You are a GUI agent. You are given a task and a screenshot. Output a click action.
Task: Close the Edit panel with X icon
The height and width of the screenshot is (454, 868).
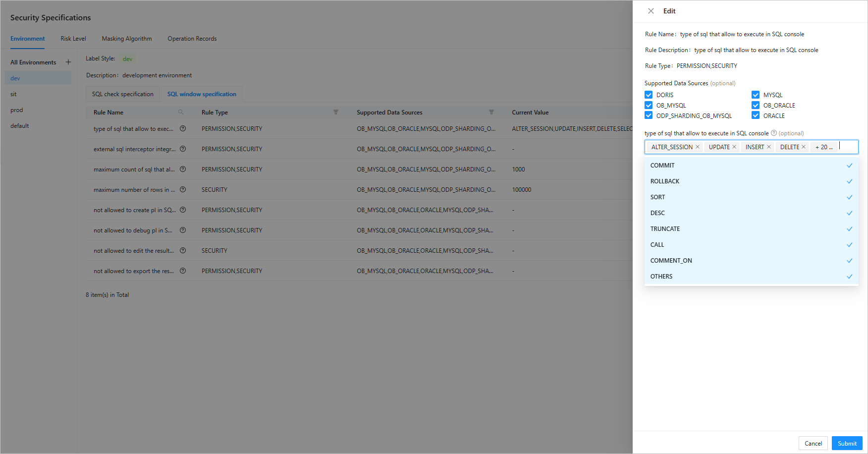pos(651,11)
